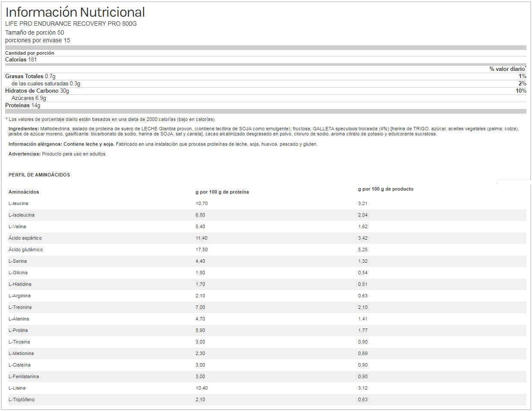Click 'Proteínas 14g' row
This screenshot has width=532, height=411.
266,105
